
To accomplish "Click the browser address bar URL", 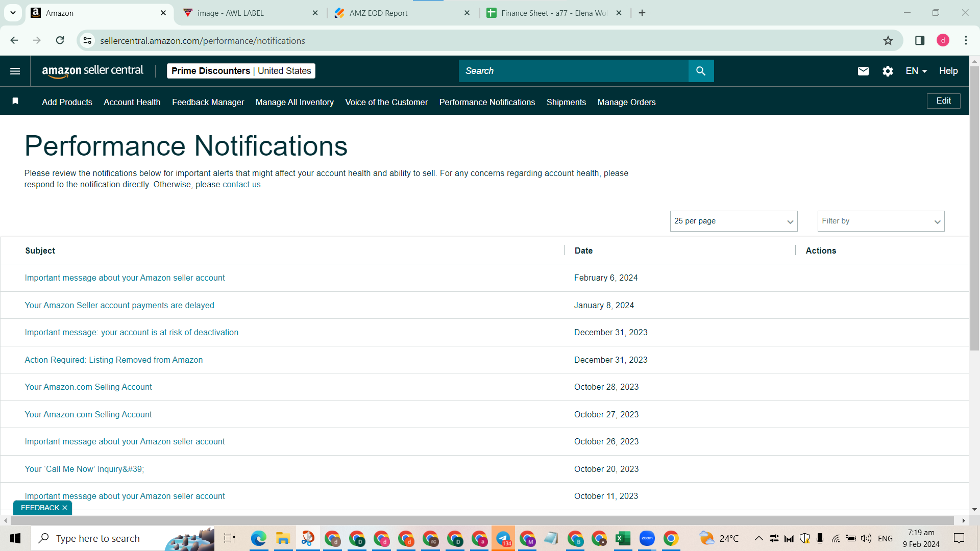I will point(203,41).
